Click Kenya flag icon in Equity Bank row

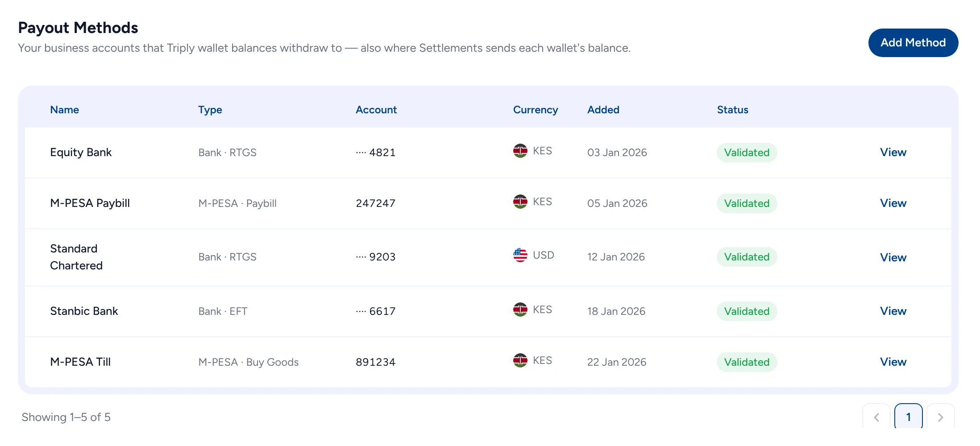pyautogui.click(x=520, y=151)
